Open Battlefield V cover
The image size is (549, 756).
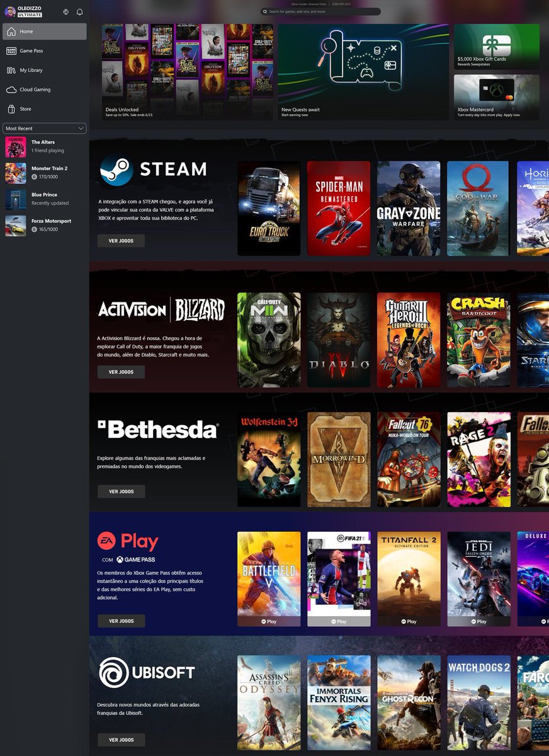point(269,579)
